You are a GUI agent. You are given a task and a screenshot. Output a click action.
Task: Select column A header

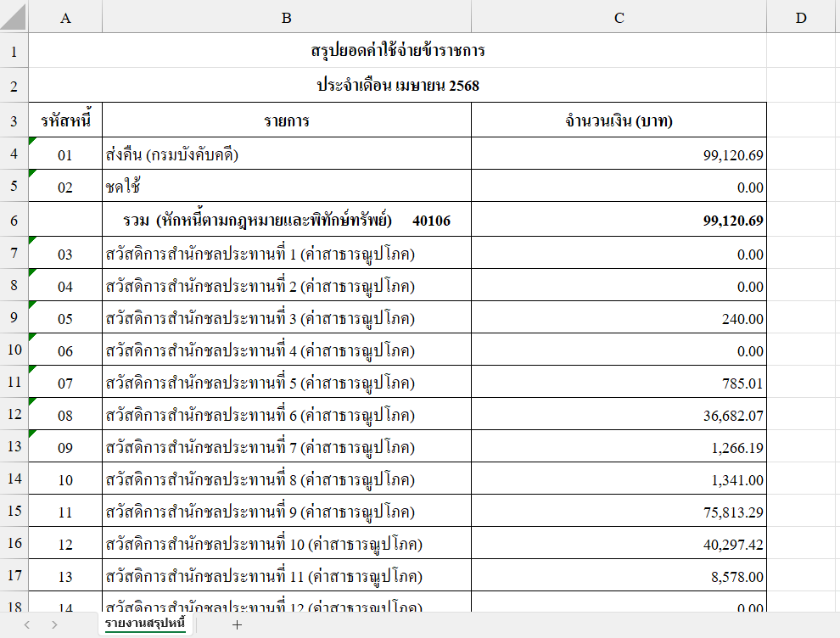click(65, 18)
